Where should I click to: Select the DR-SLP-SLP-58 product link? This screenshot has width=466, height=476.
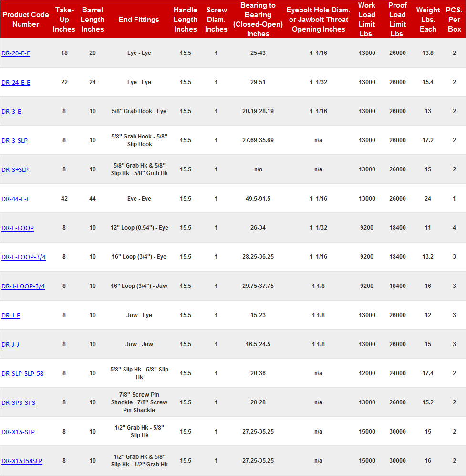22,373
